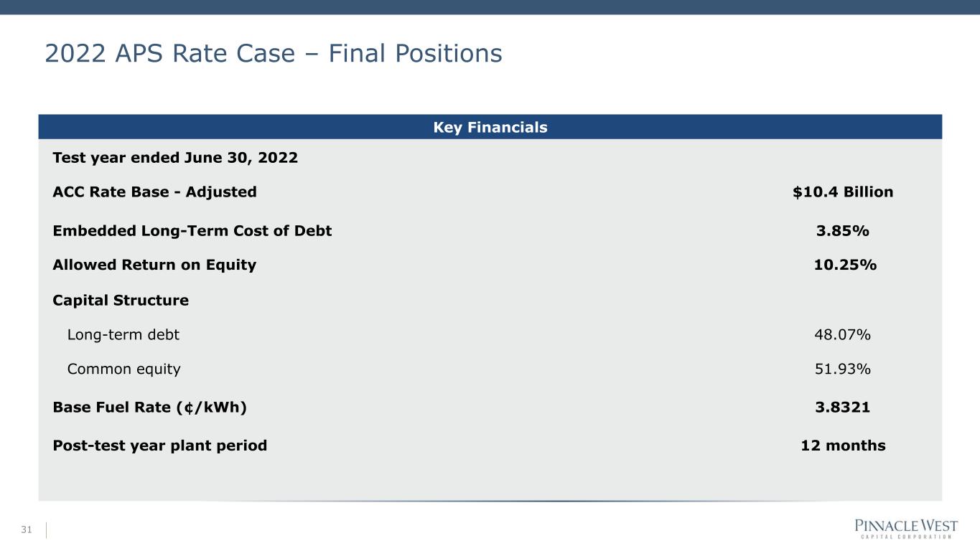This screenshot has width=980, height=551.
Task: Click the "Allowed Return on Equity" label
Action: [x=154, y=265]
